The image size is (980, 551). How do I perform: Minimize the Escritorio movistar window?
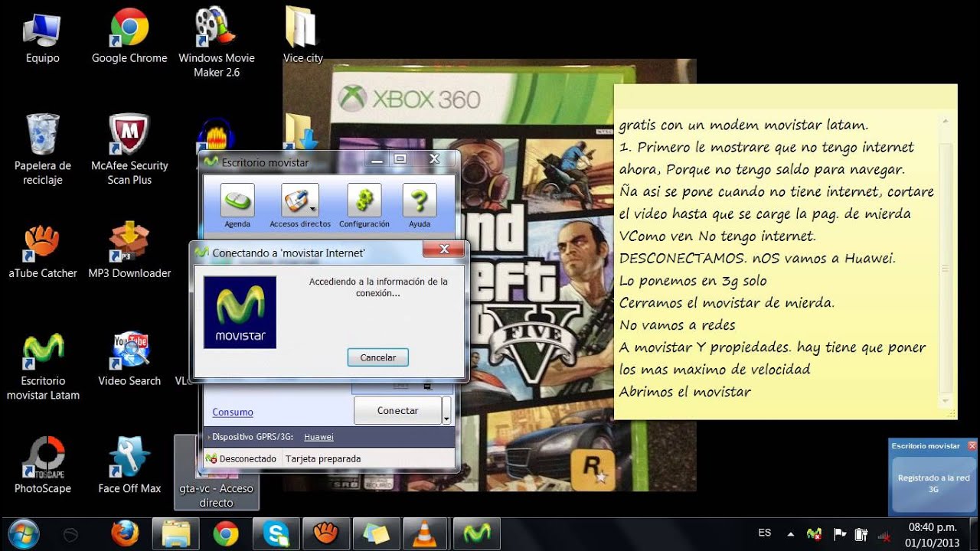coord(376,158)
